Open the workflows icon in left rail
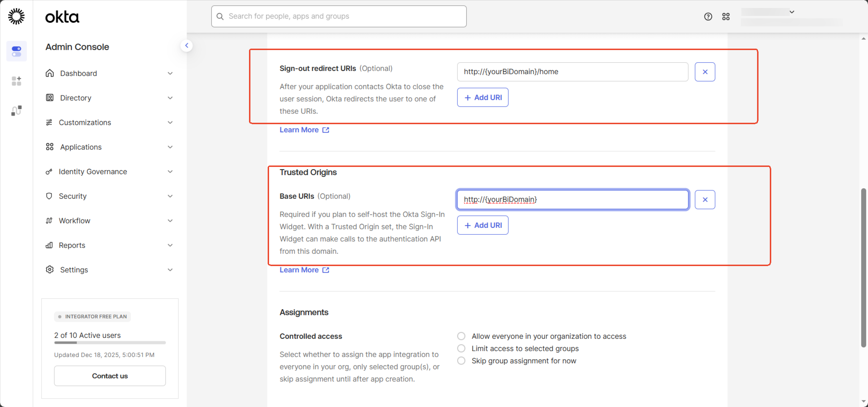 coord(17,111)
